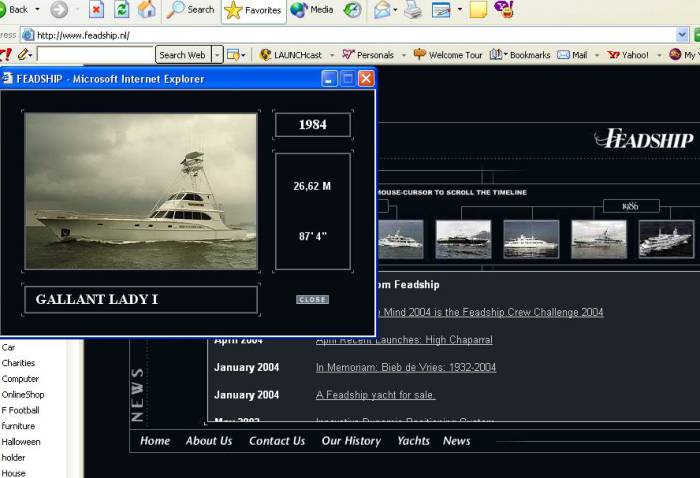This screenshot has width=700, height=478.
Task: Go to the Home page icon
Action: (146, 9)
